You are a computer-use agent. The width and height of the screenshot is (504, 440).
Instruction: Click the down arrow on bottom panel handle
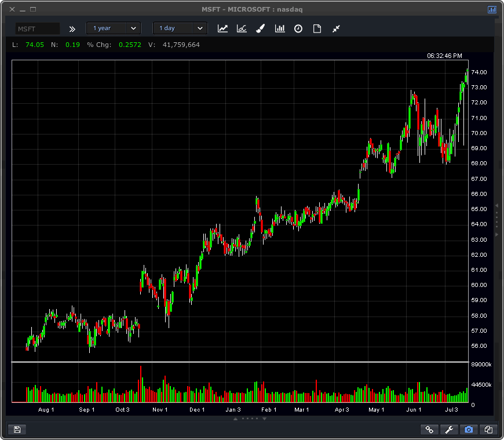pos(264,418)
